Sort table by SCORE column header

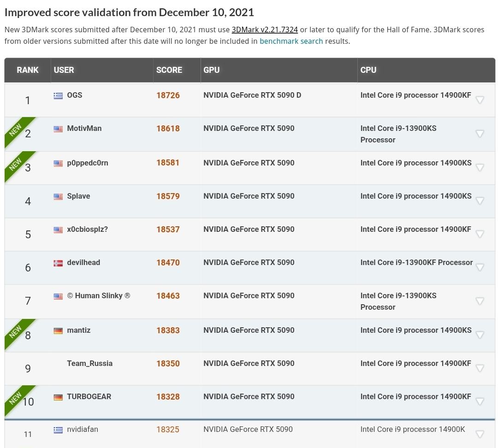point(169,70)
